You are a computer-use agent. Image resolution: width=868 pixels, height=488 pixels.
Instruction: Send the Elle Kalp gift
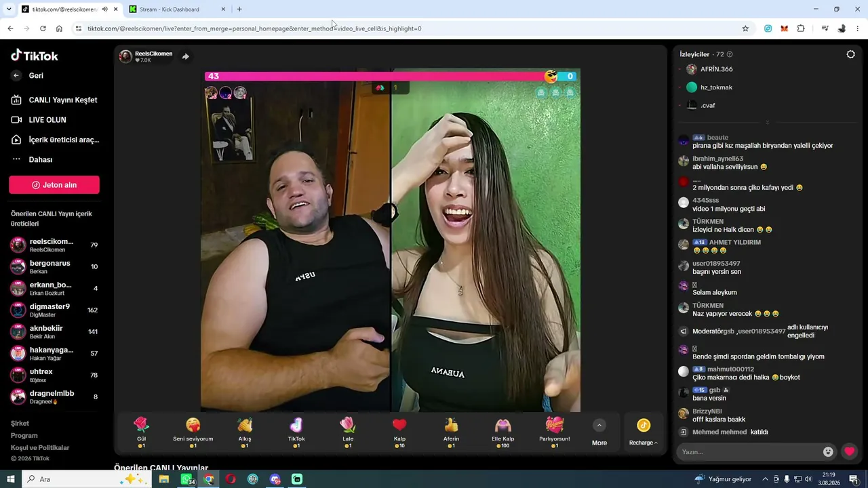(x=502, y=432)
